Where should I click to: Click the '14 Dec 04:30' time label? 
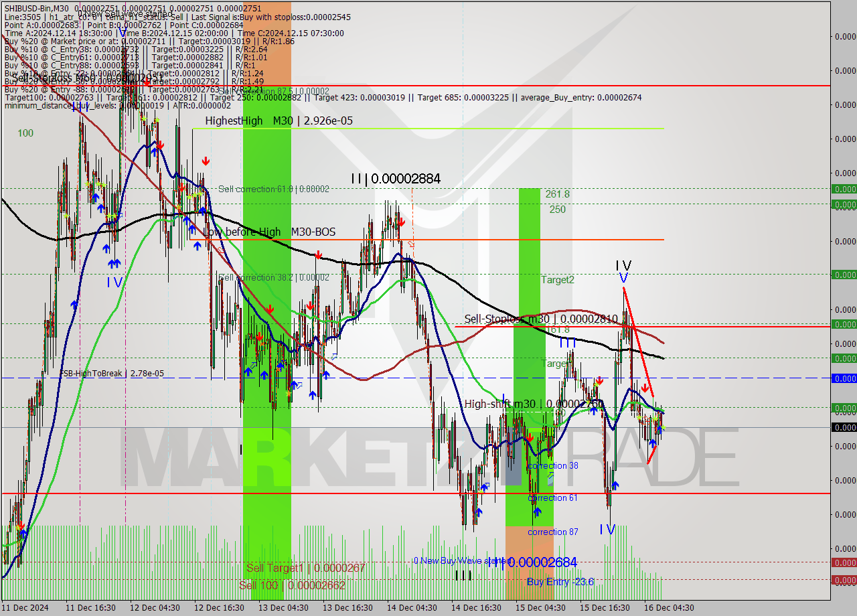pyautogui.click(x=412, y=608)
